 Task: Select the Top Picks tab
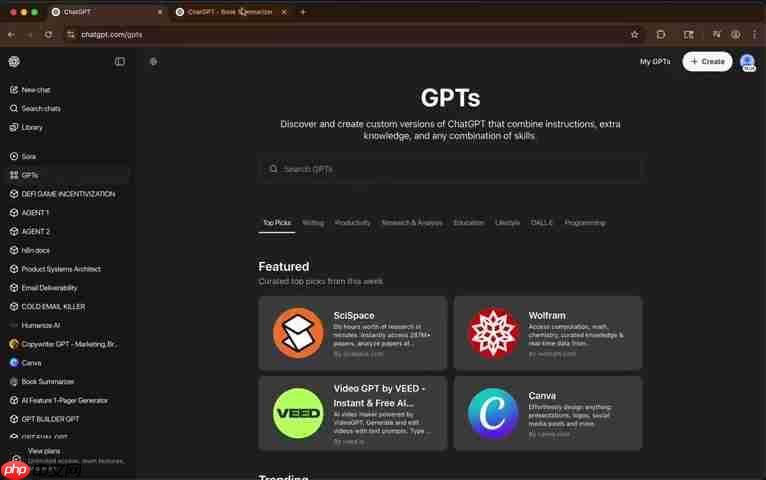[277, 223]
